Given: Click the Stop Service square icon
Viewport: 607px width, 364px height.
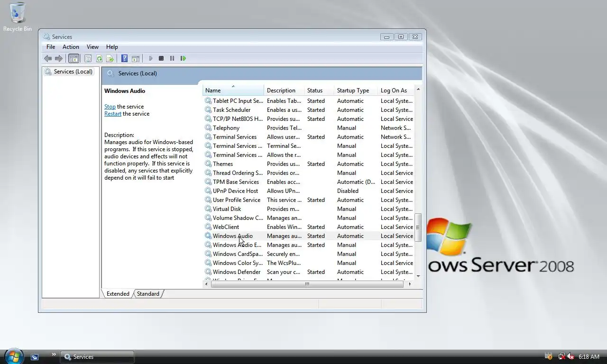Looking at the screenshot, I should (x=161, y=58).
